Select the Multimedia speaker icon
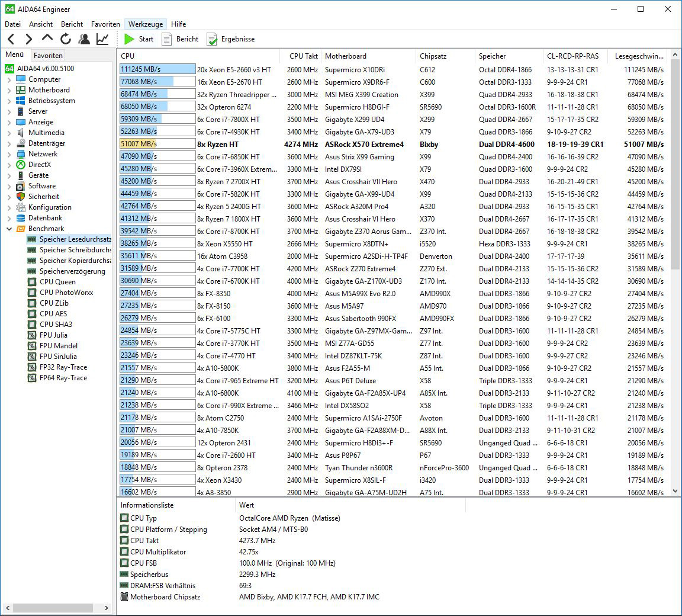This screenshot has width=682, height=616. [x=21, y=133]
